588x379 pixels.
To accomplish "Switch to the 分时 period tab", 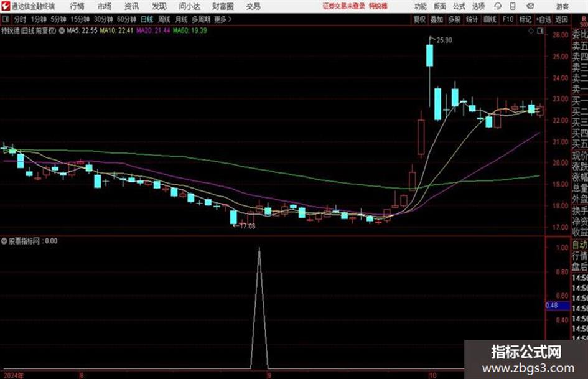I will [21, 19].
